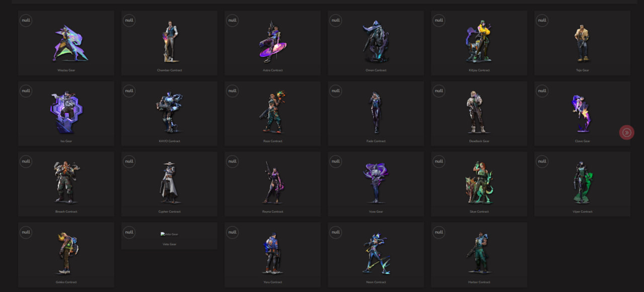This screenshot has width=644, height=292.
Task: Click the red double-arrow next button
Action: tap(626, 132)
